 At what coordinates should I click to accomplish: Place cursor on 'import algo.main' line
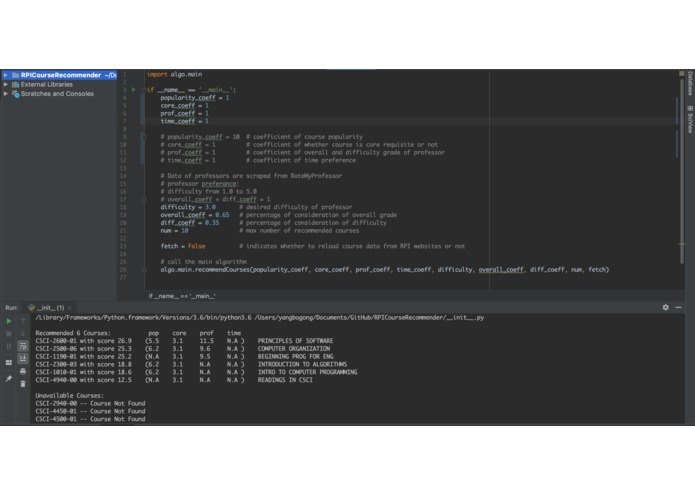[x=175, y=74]
